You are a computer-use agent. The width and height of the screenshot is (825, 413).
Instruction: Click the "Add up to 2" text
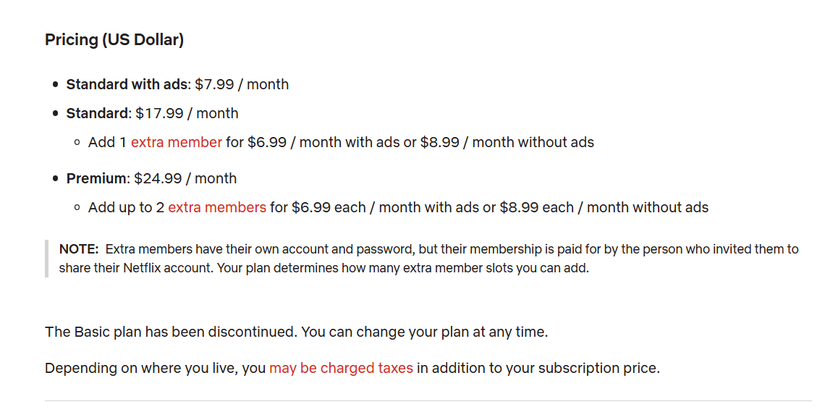[x=125, y=208]
